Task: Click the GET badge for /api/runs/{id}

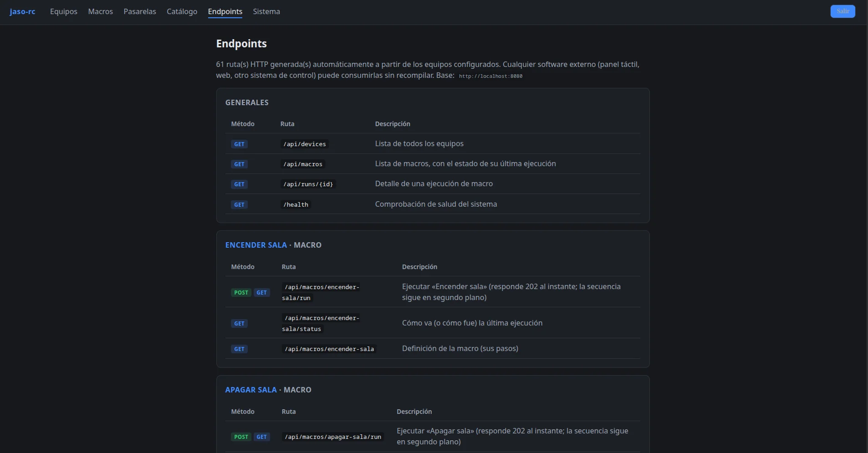Action: coord(239,184)
